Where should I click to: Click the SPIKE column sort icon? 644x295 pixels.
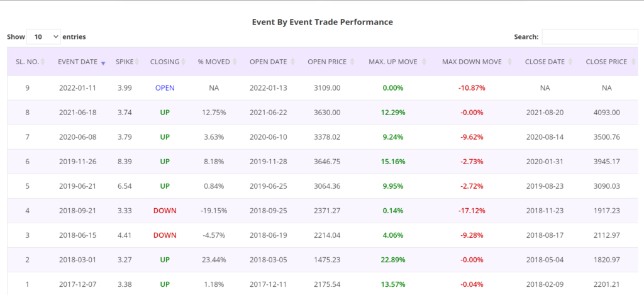(138, 62)
